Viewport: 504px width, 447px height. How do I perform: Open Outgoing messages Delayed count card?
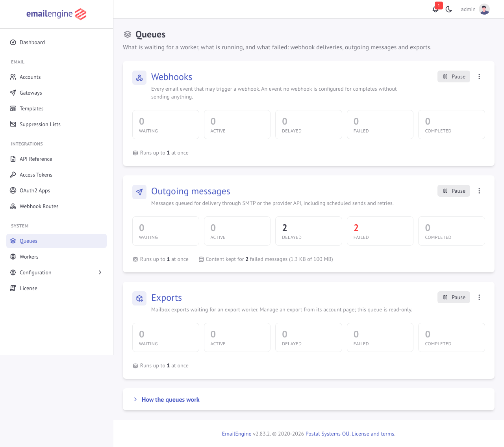click(309, 231)
